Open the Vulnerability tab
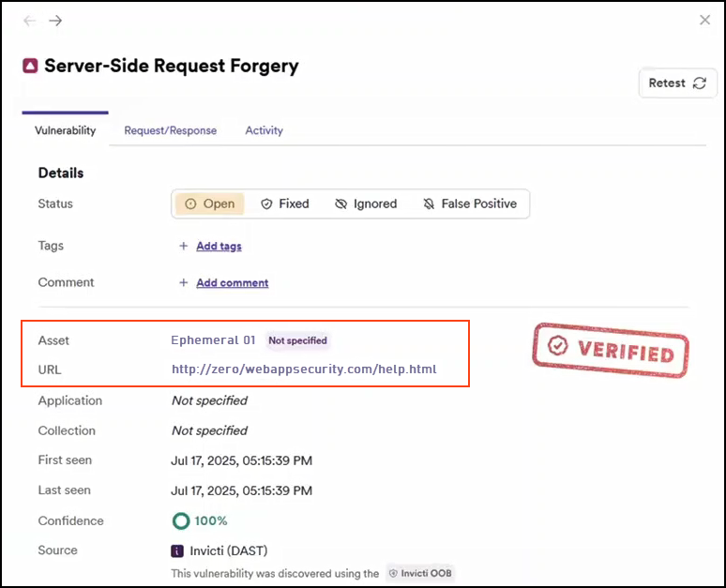The height and width of the screenshot is (588, 726). [x=66, y=130]
